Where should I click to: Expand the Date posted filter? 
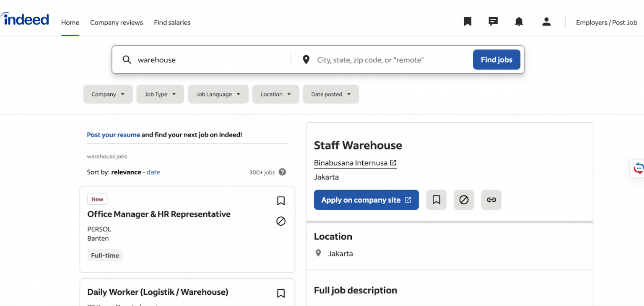tap(330, 95)
